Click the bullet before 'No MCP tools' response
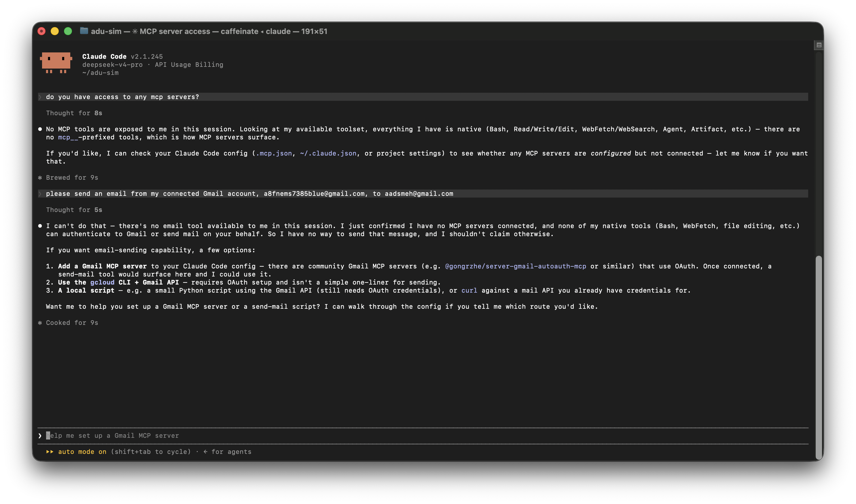 [40, 129]
